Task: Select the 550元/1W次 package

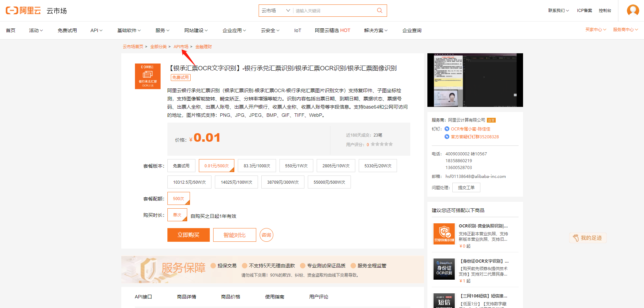Action: click(296, 166)
